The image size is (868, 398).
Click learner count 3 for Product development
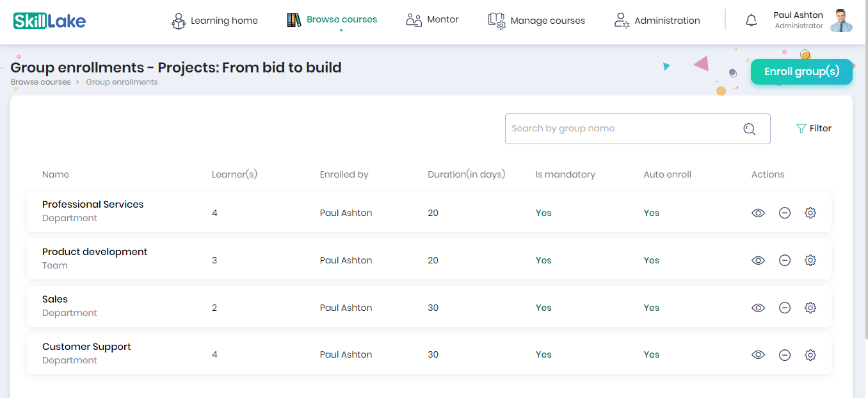[214, 260]
